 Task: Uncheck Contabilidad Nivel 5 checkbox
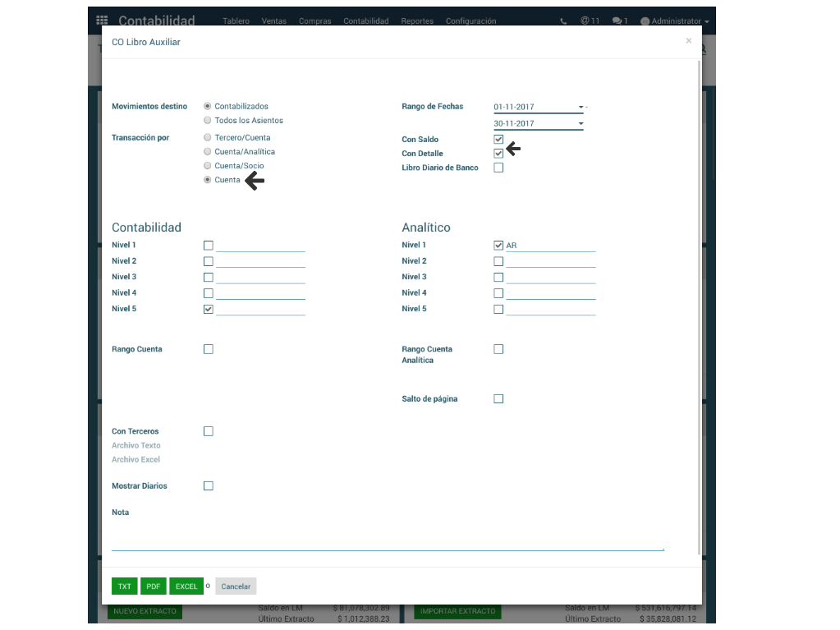click(209, 310)
